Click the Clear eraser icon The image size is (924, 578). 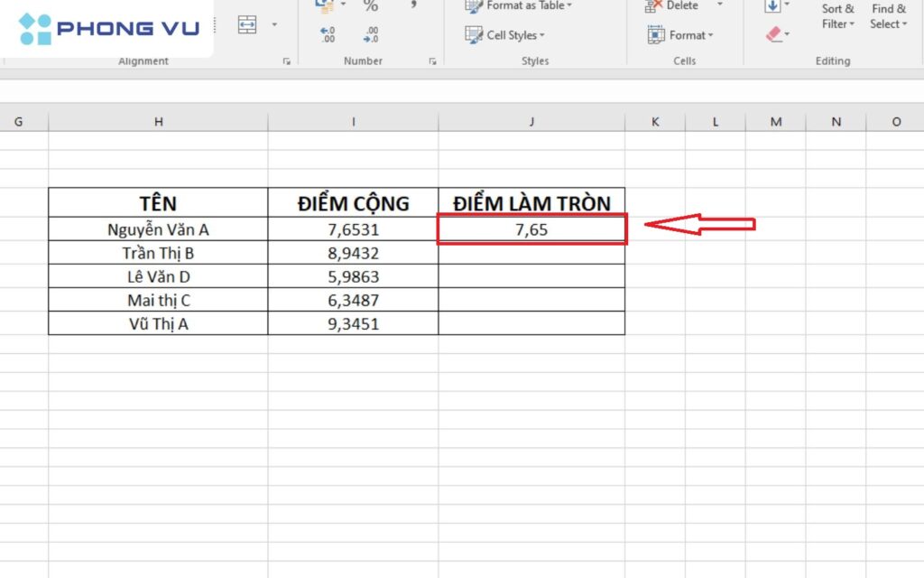pyautogui.click(x=773, y=35)
